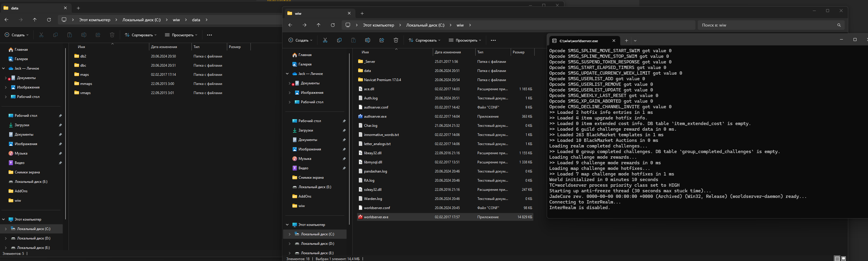Viewport: 868px width, 261px height.
Task: Collapse Jack — Личное in wiw sidebar
Action: [287, 74]
